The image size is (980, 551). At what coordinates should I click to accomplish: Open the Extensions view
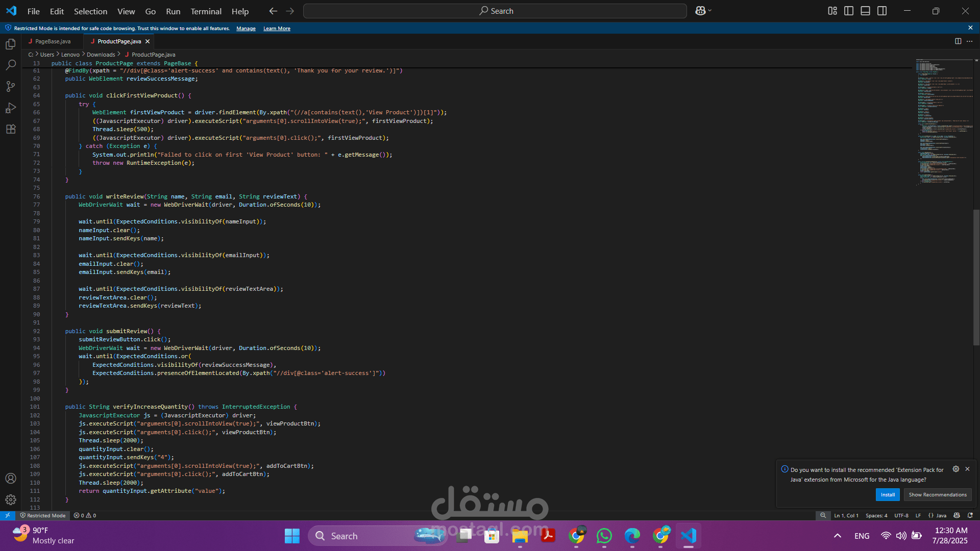11,130
